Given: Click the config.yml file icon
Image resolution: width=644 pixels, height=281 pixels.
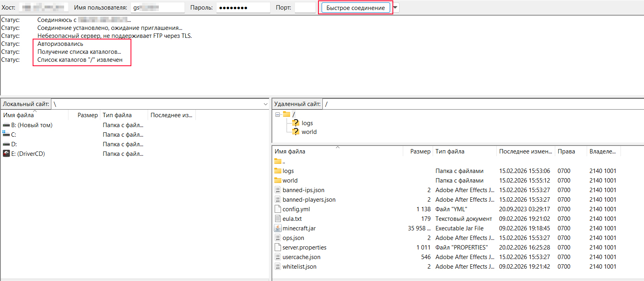Looking at the screenshot, I should (278, 209).
